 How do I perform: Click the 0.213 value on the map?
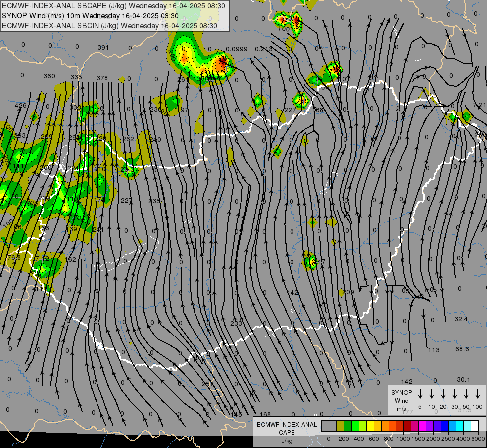tap(263, 49)
